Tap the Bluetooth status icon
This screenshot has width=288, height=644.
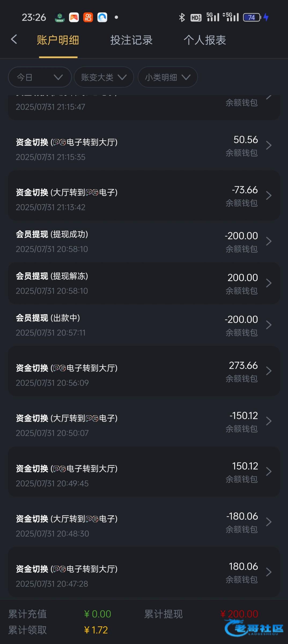[182, 17]
